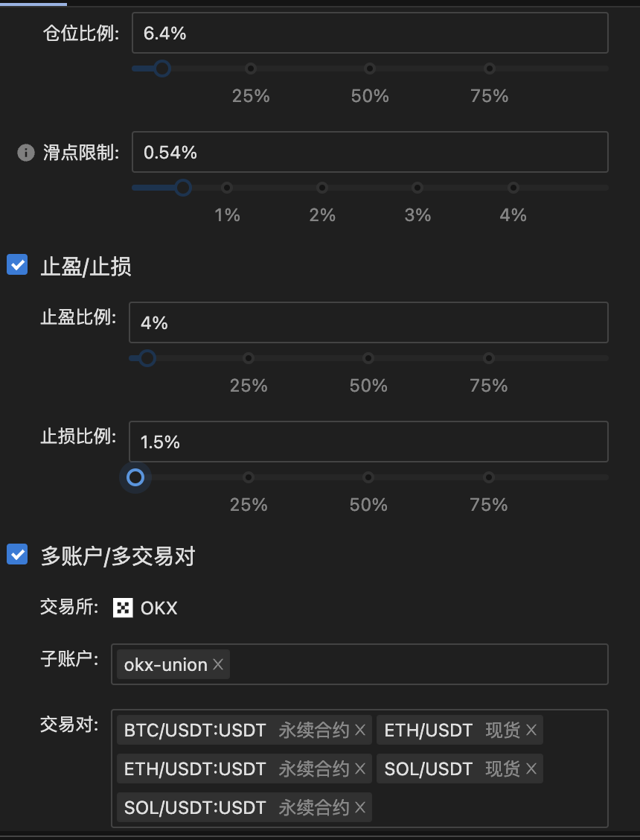
Task: Remove the SOL/USDT 现货 pair tag
Action: [531, 769]
